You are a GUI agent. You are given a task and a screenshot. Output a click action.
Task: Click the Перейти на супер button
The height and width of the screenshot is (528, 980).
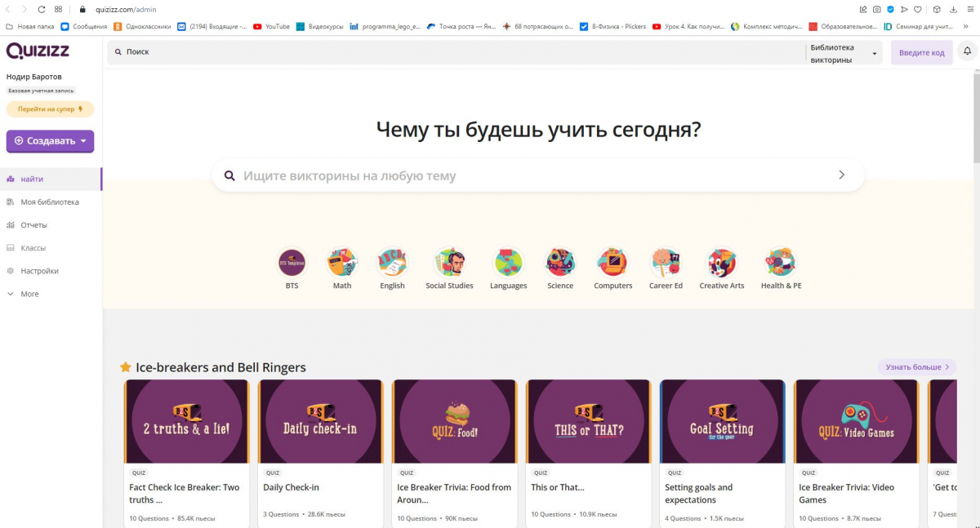[50, 109]
